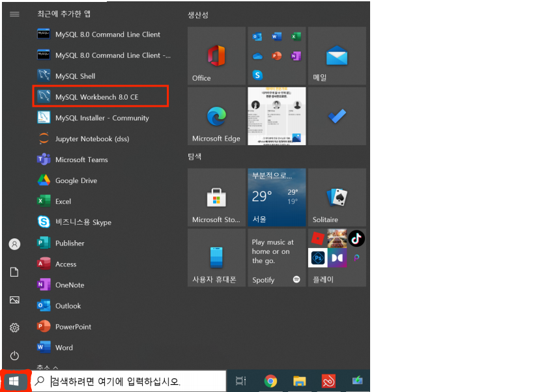The height and width of the screenshot is (392, 533).
Task: Open the 플레이 games folder tile
Action: (337, 257)
